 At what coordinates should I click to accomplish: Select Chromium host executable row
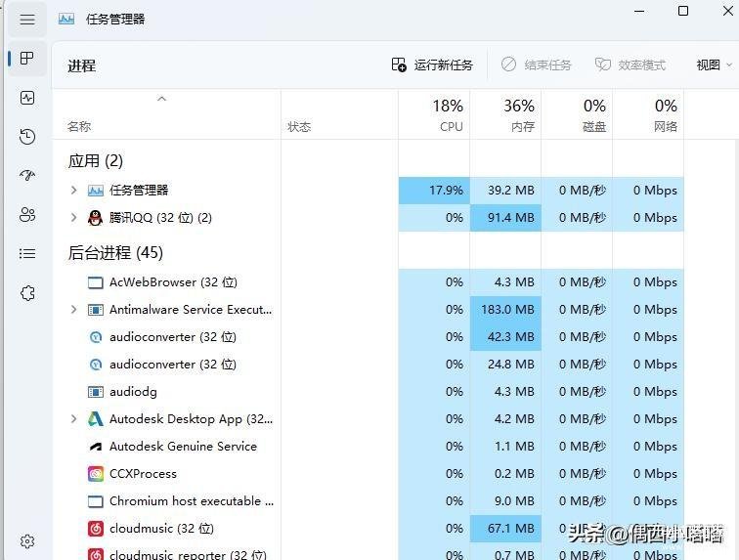click(369, 501)
